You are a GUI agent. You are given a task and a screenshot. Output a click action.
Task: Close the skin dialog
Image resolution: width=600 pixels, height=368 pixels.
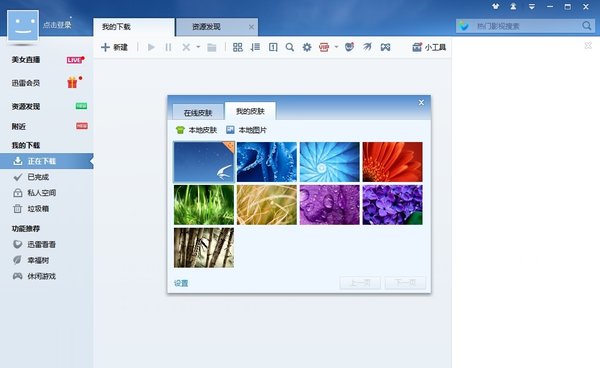[x=421, y=103]
